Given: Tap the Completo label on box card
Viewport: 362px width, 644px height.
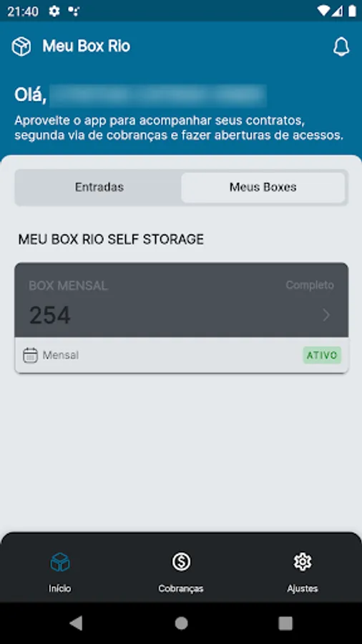Looking at the screenshot, I should (310, 285).
